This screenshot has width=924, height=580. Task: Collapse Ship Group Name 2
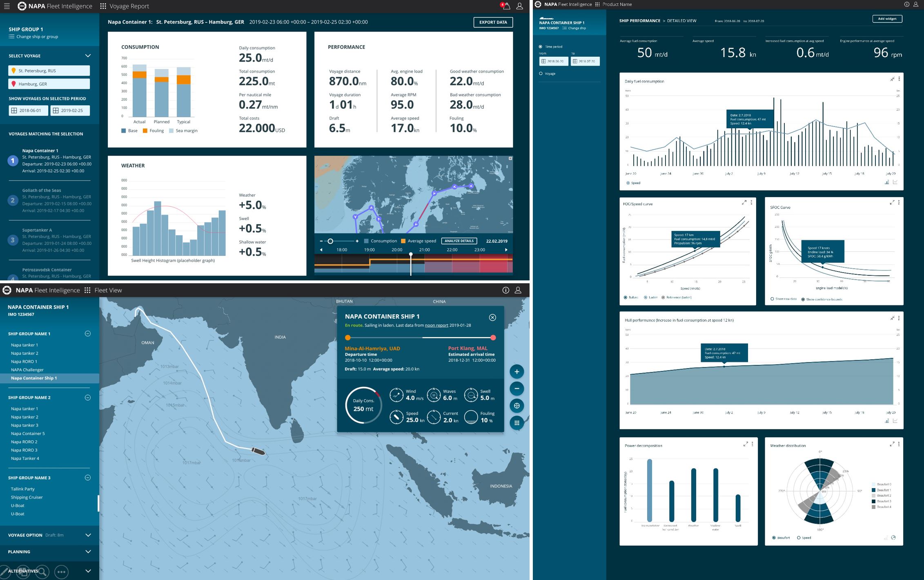tap(87, 398)
